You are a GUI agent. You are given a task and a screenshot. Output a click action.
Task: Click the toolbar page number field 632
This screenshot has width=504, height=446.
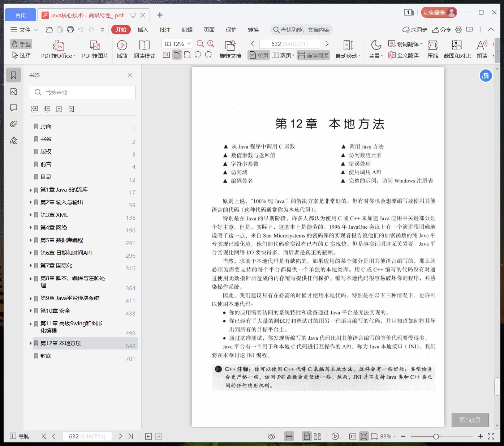click(x=289, y=44)
